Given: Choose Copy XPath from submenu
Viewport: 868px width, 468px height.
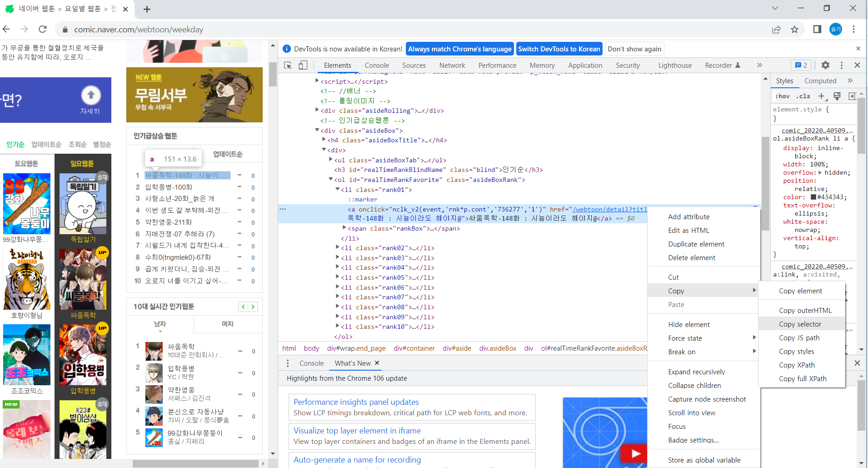Looking at the screenshot, I should click(x=802, y=365).
